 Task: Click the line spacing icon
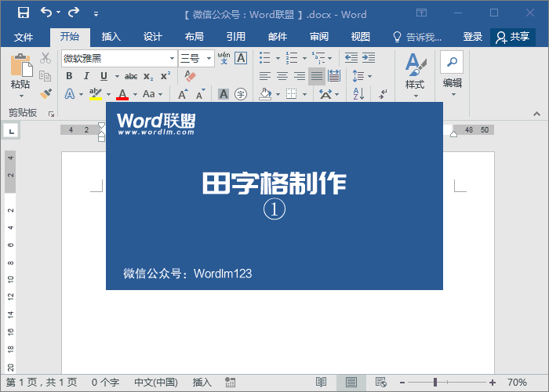[358, 76]
